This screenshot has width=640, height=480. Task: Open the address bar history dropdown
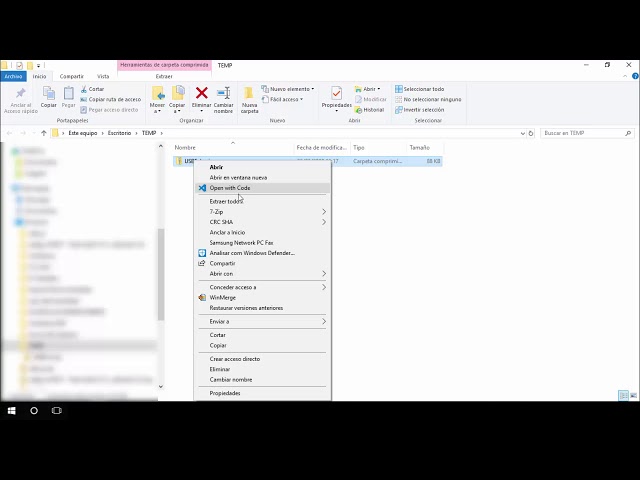[522, 133]
